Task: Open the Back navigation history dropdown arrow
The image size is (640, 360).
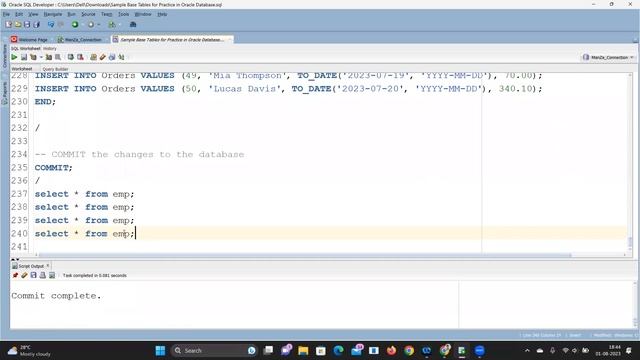Action: (82, 25)
